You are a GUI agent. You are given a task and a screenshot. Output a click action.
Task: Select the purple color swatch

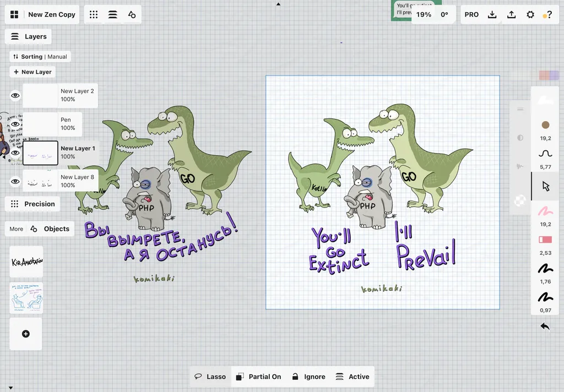tap(554, 75)
